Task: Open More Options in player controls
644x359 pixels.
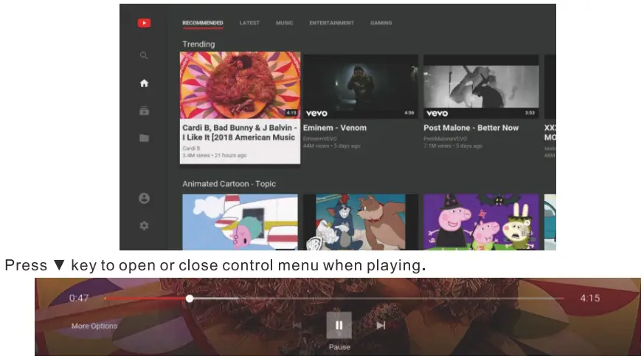Action: [94, 326]
